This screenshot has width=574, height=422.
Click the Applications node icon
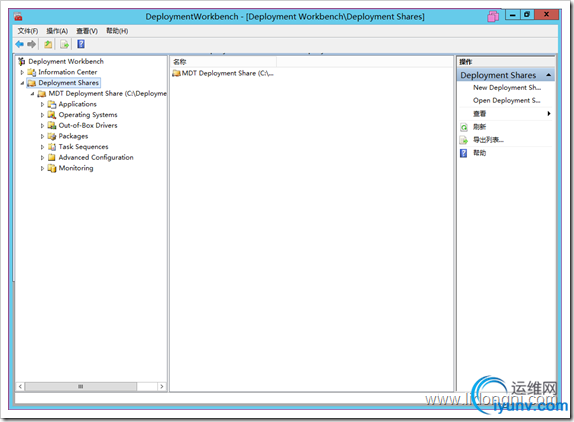tap(52, 104)
